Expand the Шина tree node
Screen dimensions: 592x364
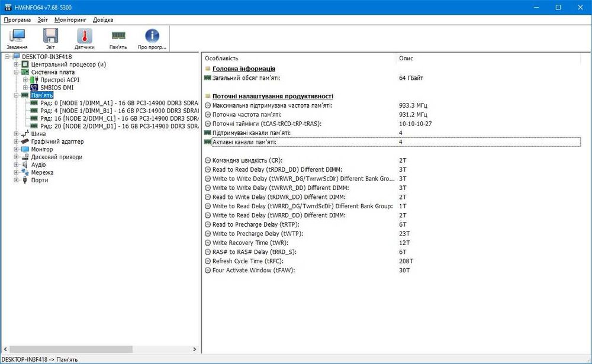pos(16,134)
